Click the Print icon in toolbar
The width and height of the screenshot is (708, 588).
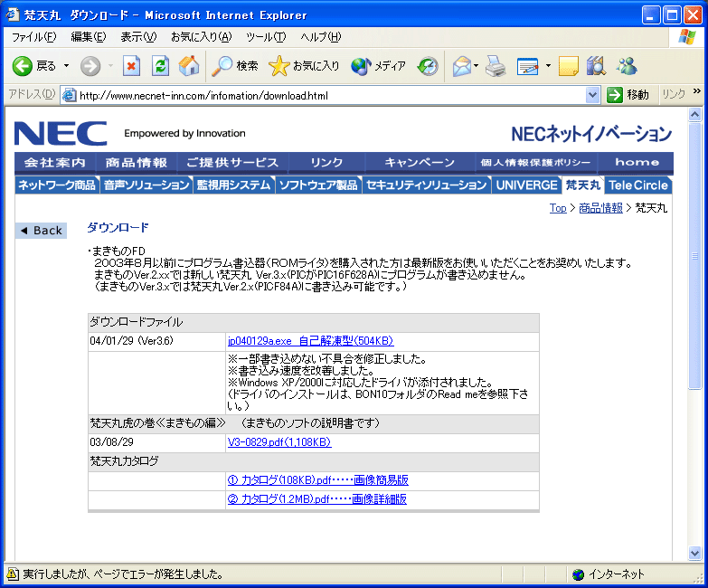[x=495, y=66]
